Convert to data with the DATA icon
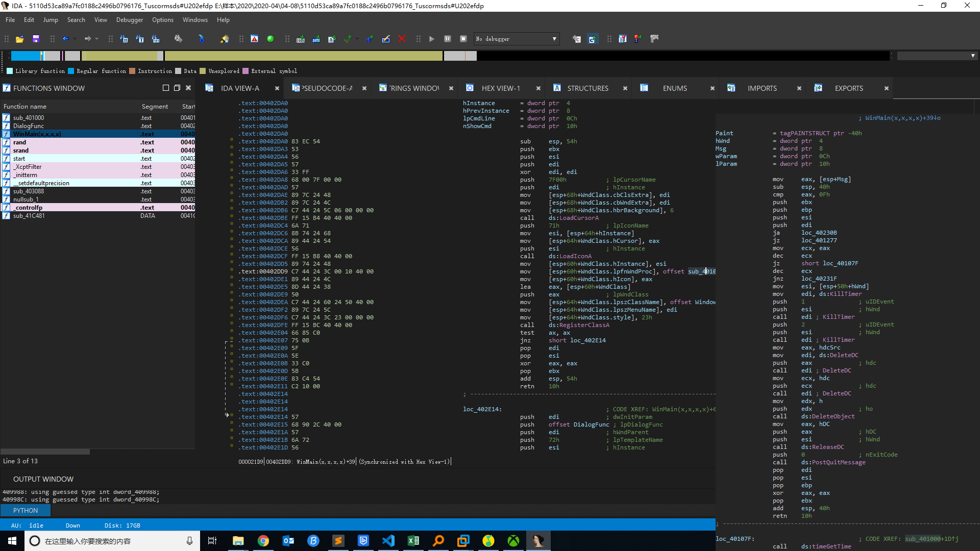 [316, 39]
